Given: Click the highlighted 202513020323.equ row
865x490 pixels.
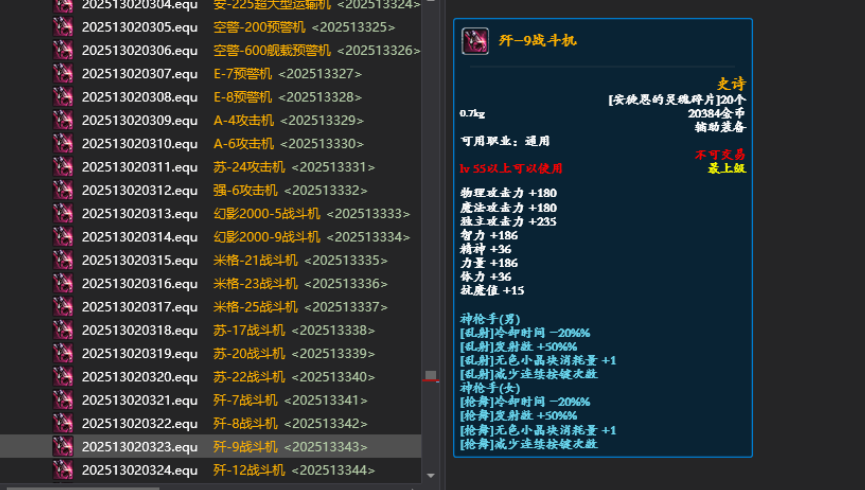Looking at the screenshot, I should 140,447.
